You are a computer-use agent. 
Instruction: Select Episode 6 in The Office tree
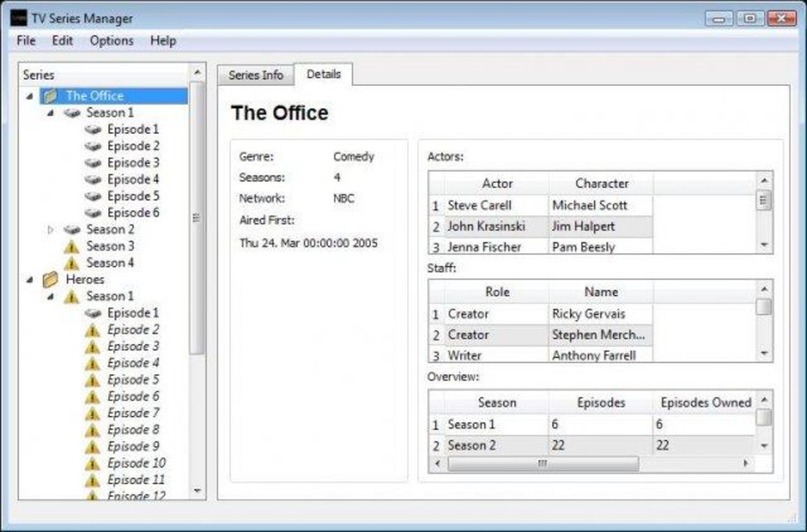(x=133, y=213)
